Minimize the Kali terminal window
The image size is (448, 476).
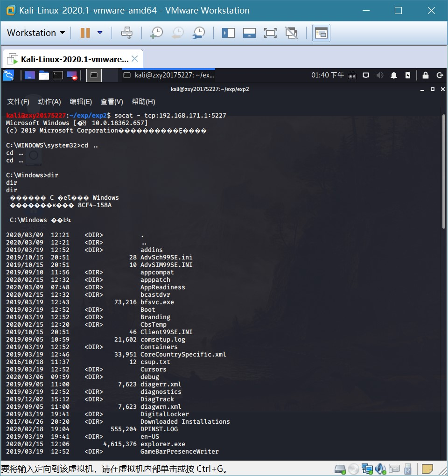point(422,89)
